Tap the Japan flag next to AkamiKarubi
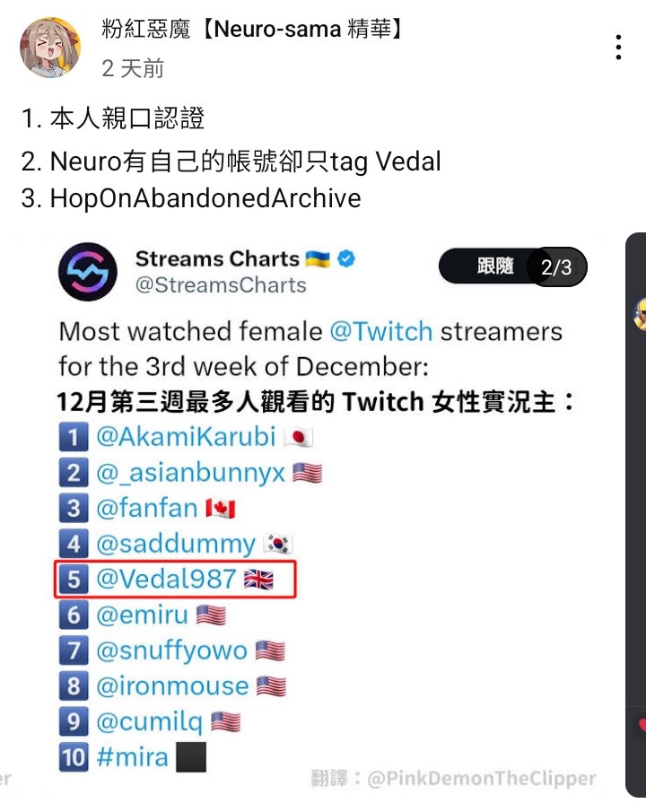Screen dimensions: 646x812 pos(299,438)
